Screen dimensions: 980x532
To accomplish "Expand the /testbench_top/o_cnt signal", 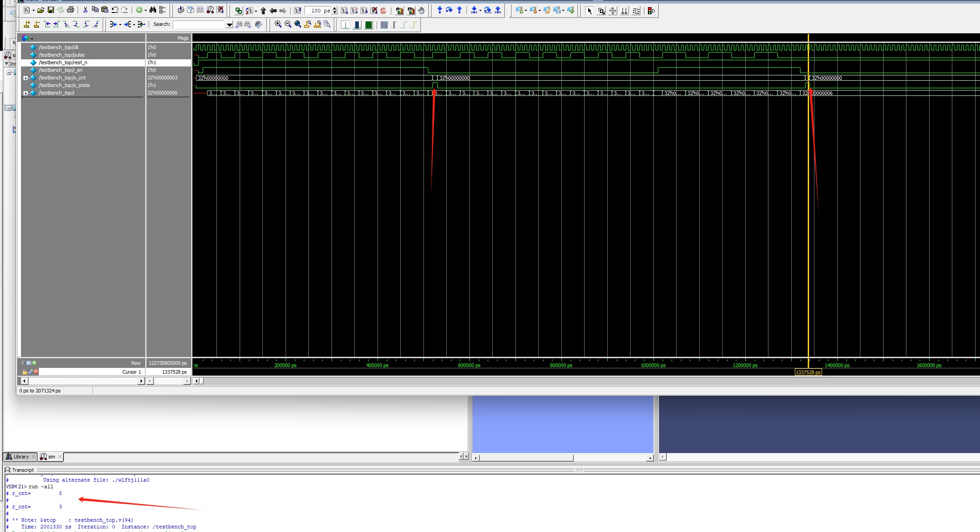I will tap(25, 78).
